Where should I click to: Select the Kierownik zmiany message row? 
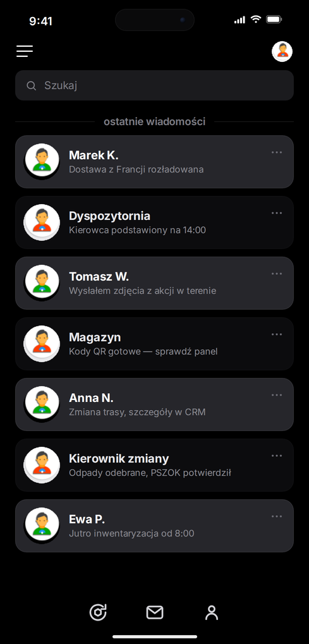click(x=154, y=465)
